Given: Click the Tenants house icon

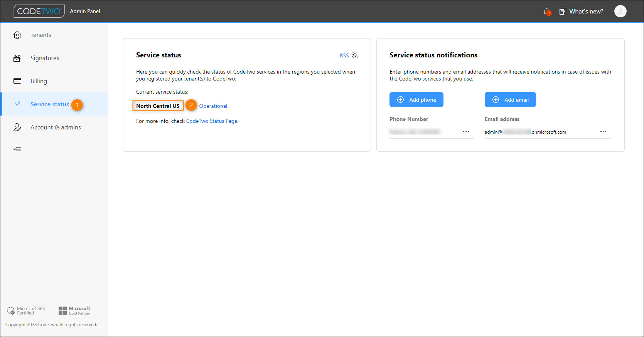Looking at the screenshot, I should [17, 35].
